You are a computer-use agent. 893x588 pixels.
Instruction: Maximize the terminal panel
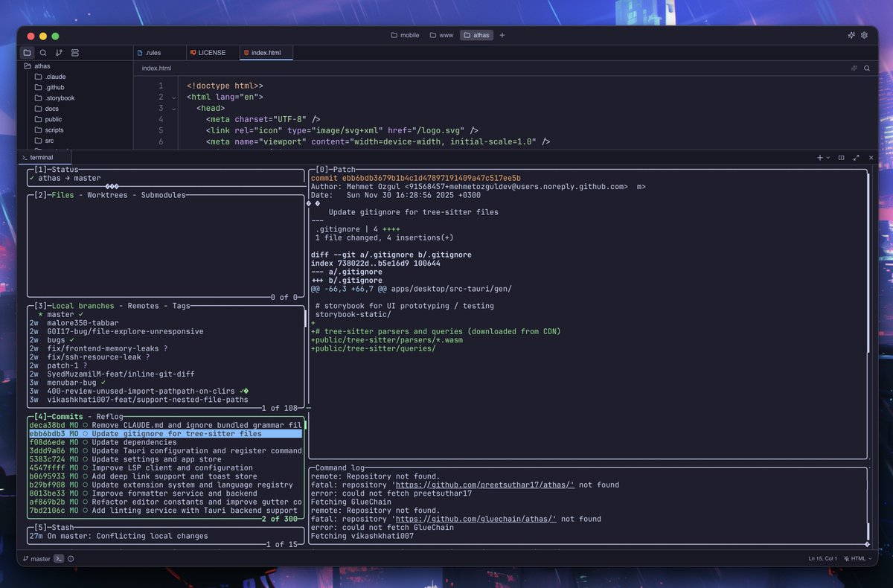tap(857, 158)
